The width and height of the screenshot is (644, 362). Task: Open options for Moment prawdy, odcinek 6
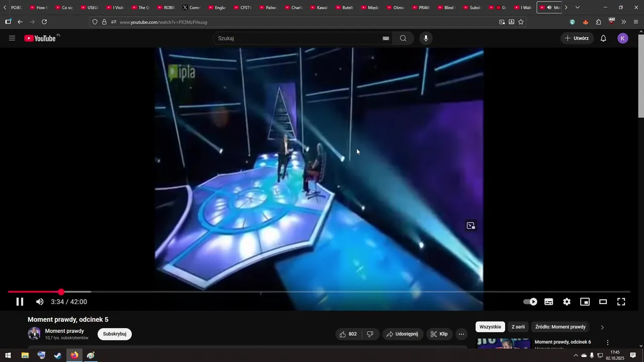607,342
